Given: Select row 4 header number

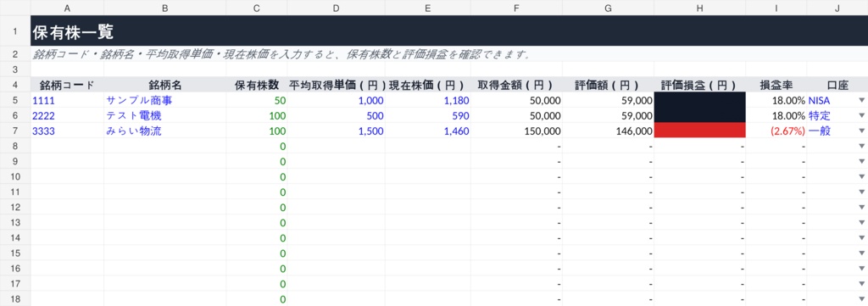Looking at the screenshot, I should 15,85.
